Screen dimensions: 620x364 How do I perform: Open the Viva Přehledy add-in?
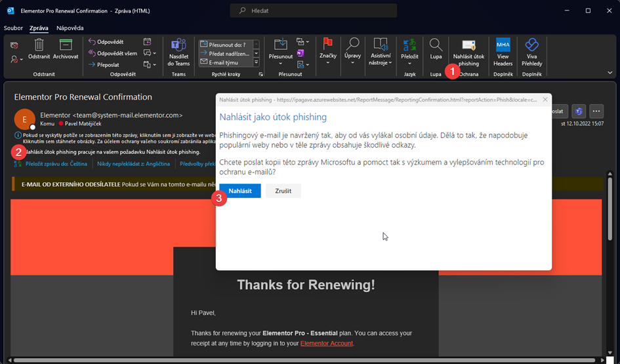(x=531, y=45)
